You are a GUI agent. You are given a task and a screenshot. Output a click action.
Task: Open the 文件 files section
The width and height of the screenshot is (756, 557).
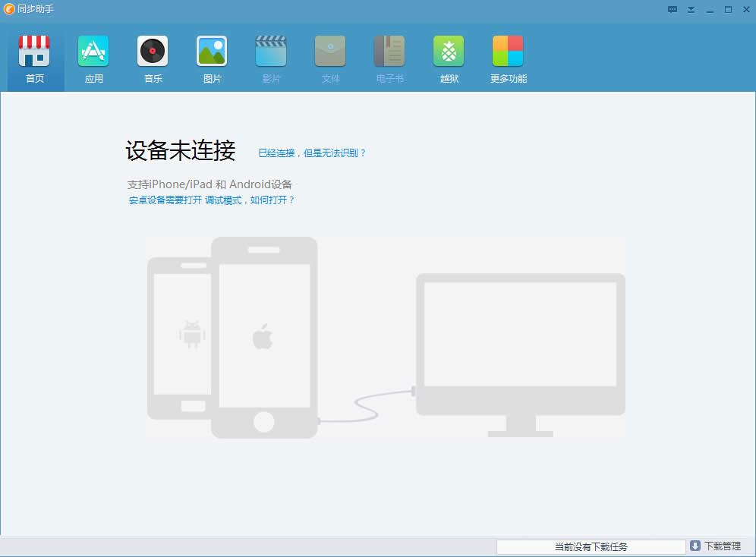(x=330, y=60)
